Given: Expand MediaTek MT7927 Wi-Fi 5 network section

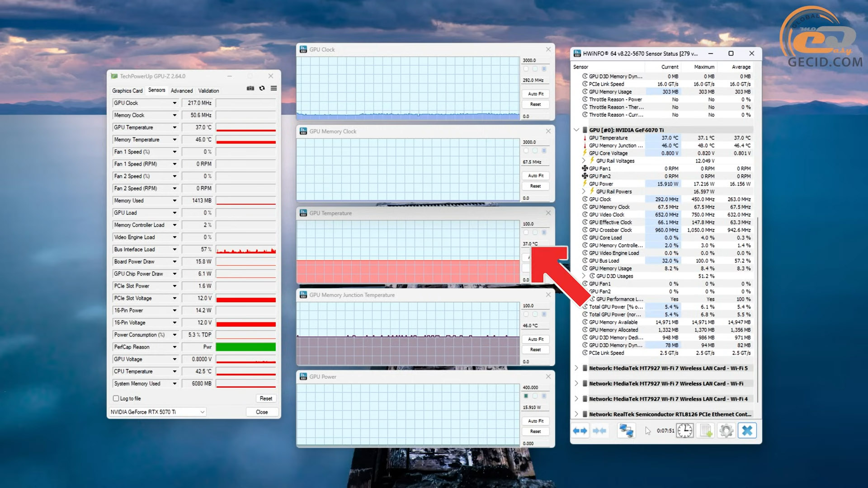Looking at the screenshot, I should click(x=576, y=368).
